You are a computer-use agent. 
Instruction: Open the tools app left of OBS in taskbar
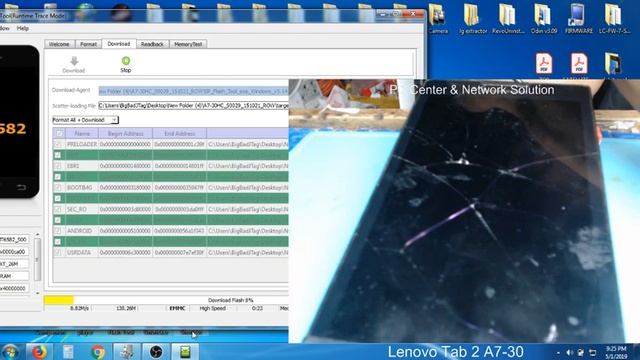coord(127,351)
